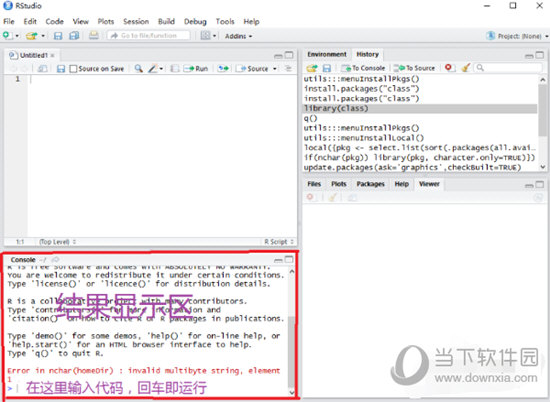Click the document outline icon in editor
This screenshot has width=550, height=402.
(x=288, y=68)
